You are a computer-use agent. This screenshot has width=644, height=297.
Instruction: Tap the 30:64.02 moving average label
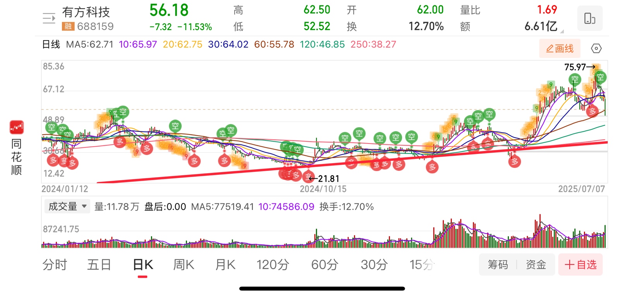[x=228, y=44]
